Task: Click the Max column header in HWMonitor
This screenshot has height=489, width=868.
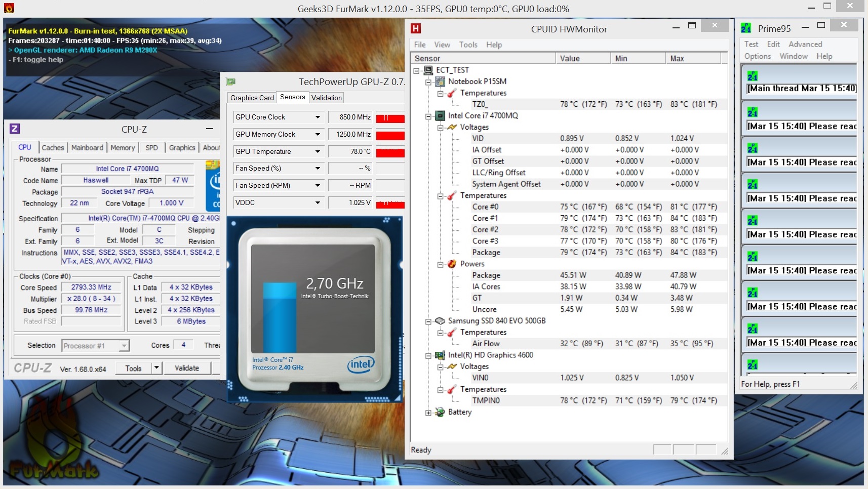Action: coord(693,58)
